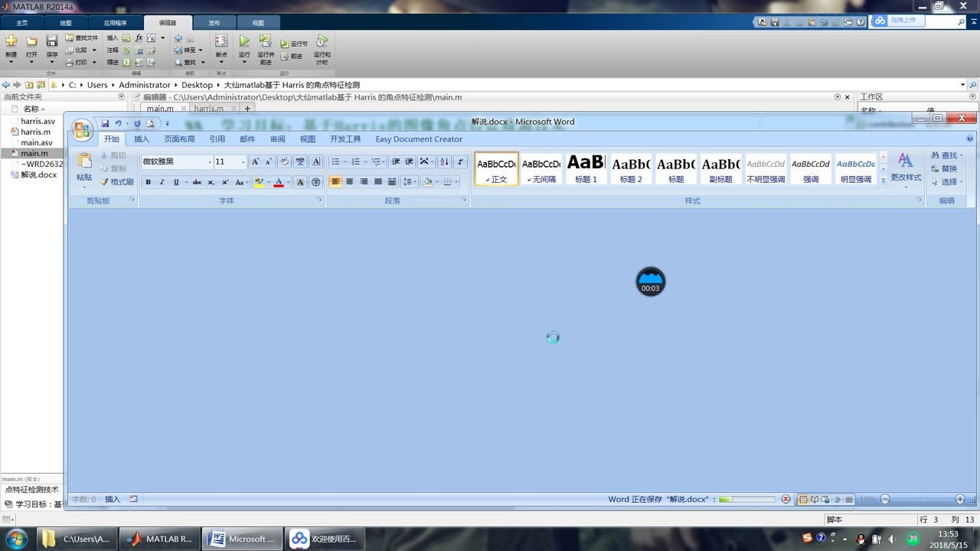
Task: Save the Word document from quick access toolbar
Action: (x=105, y=123)
